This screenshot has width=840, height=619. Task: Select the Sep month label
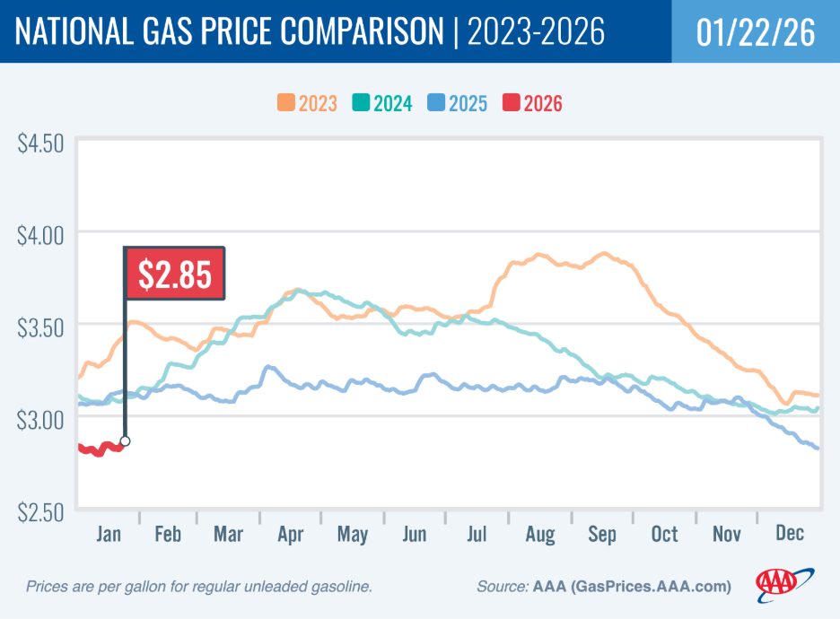(602, 534)
